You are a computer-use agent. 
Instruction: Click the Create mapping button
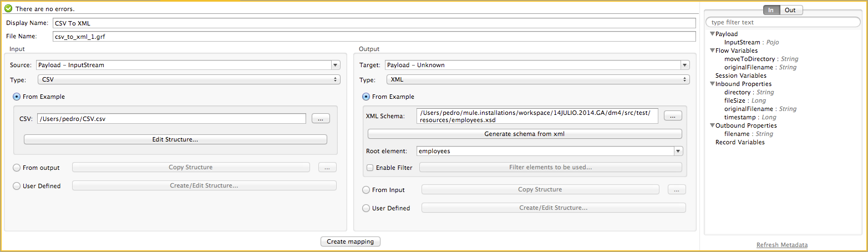click(351, 241)
